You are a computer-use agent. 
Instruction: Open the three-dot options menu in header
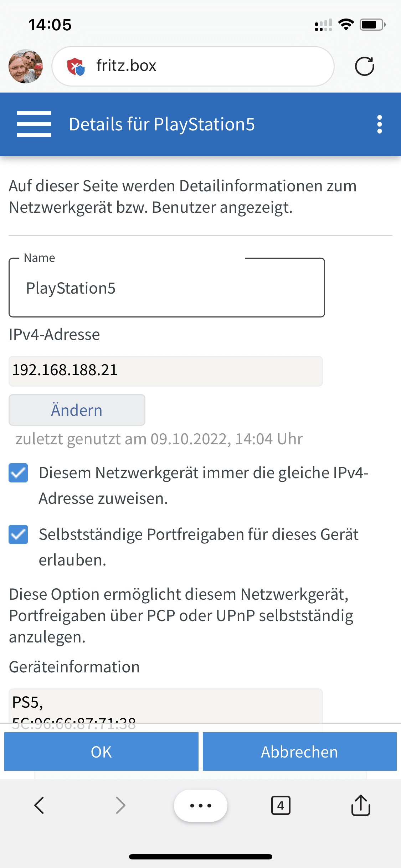click(379, 124)
